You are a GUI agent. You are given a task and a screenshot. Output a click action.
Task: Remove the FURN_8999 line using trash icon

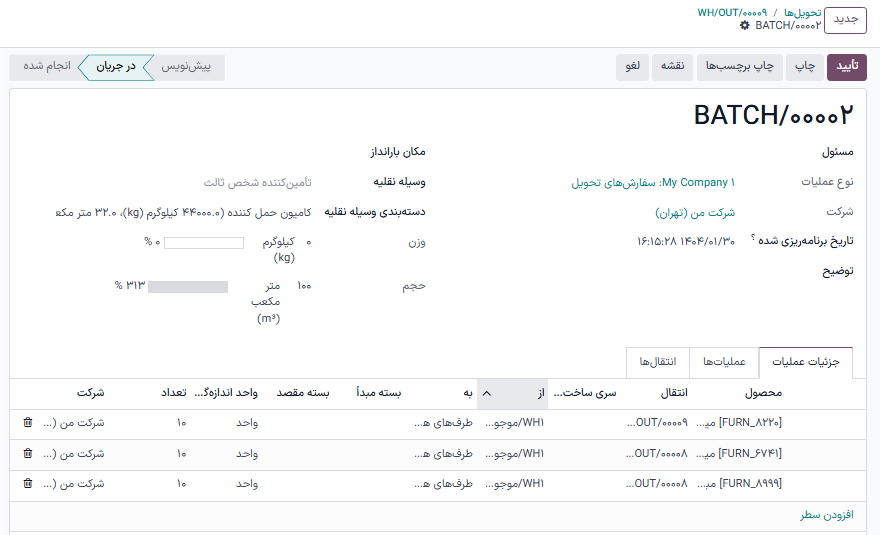click(x=27, y=484)
